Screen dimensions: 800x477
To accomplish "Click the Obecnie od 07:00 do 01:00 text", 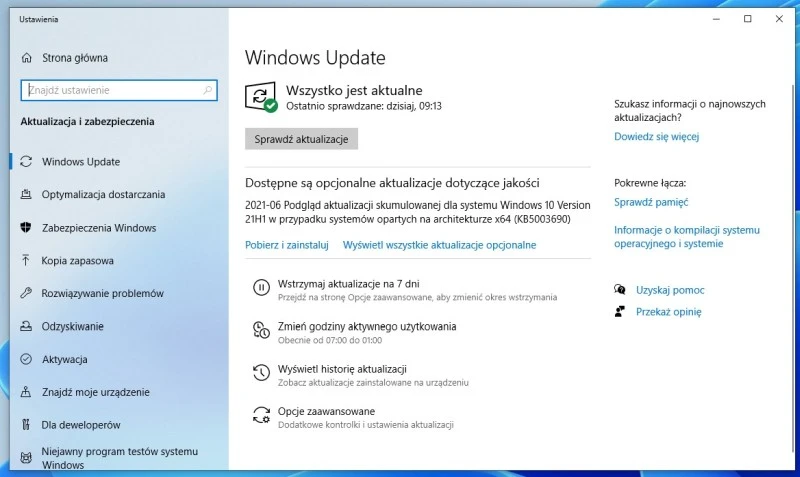I will pos(330,340).
